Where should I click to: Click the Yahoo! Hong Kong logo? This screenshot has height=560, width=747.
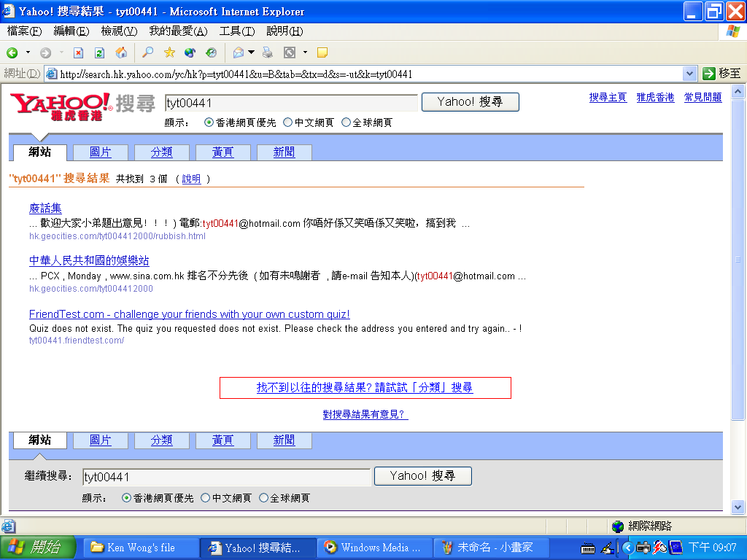[x=61, y=106]
